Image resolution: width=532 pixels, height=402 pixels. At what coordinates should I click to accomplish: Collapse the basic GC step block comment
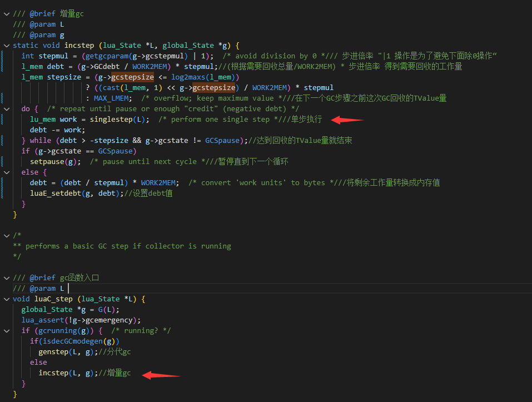7,235
